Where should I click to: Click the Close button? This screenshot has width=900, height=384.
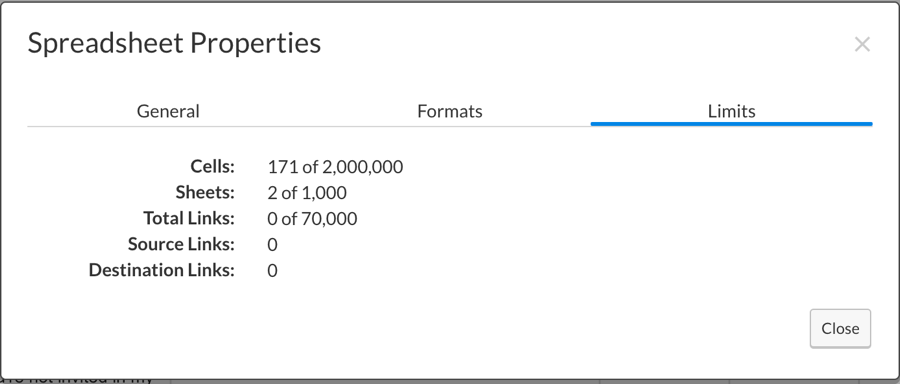[x=840, y=328]
